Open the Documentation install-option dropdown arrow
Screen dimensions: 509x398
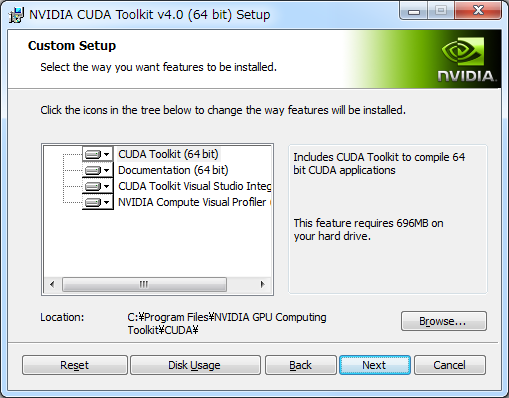(x=107, y=170)
